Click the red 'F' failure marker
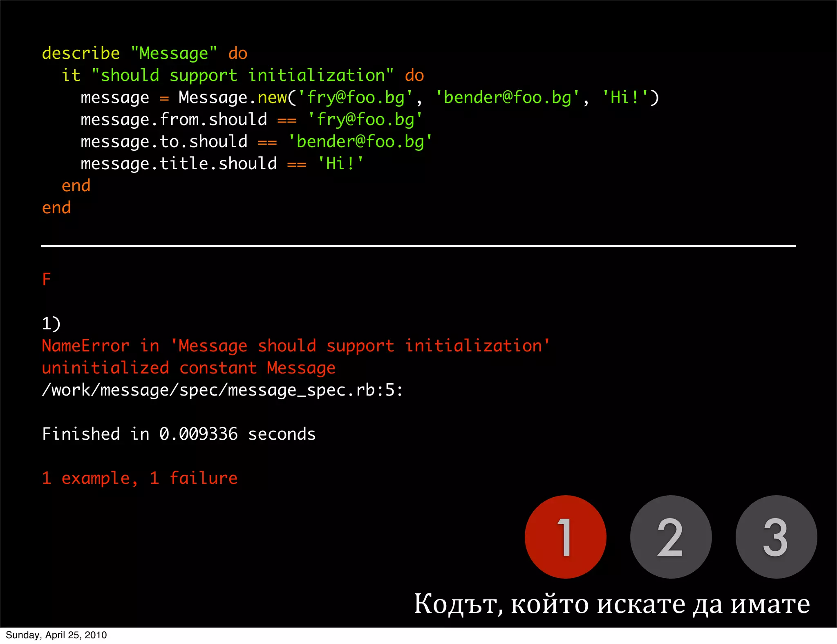 coord(47,280)
